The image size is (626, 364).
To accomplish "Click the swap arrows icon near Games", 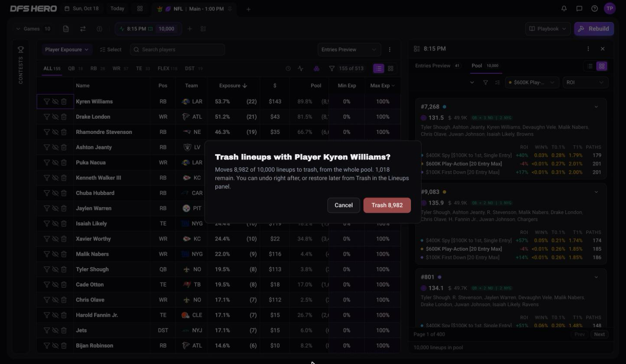I will pyautogui.click(x=82, y=29).
